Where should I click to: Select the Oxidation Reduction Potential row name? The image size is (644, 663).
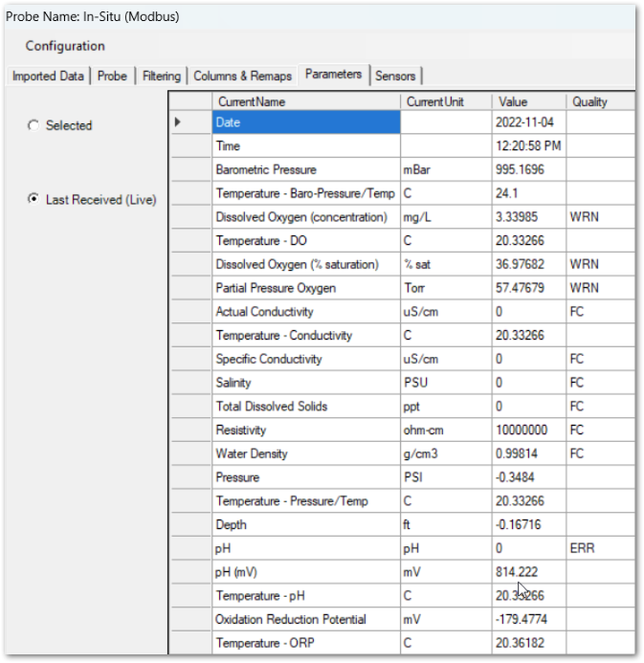point(306,619)
